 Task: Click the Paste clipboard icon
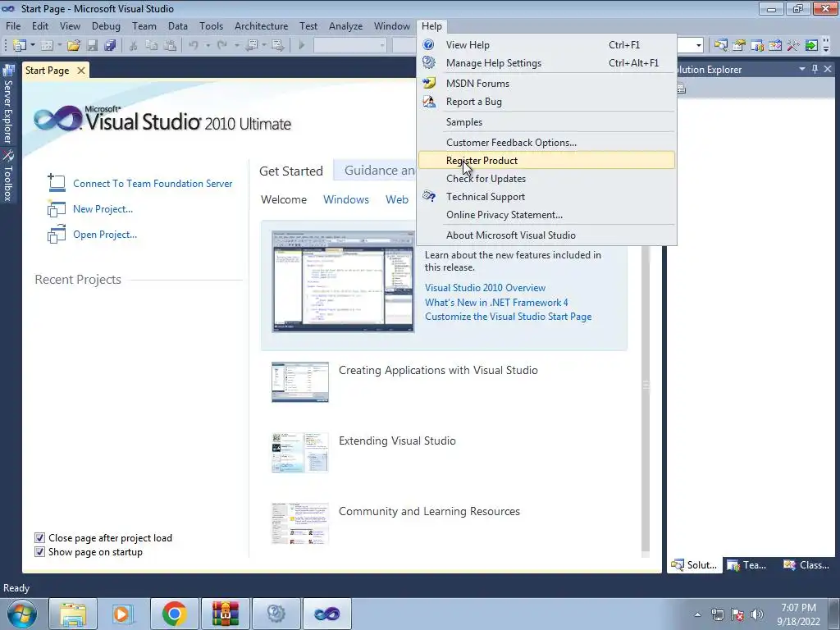click(x=170, y=46)
